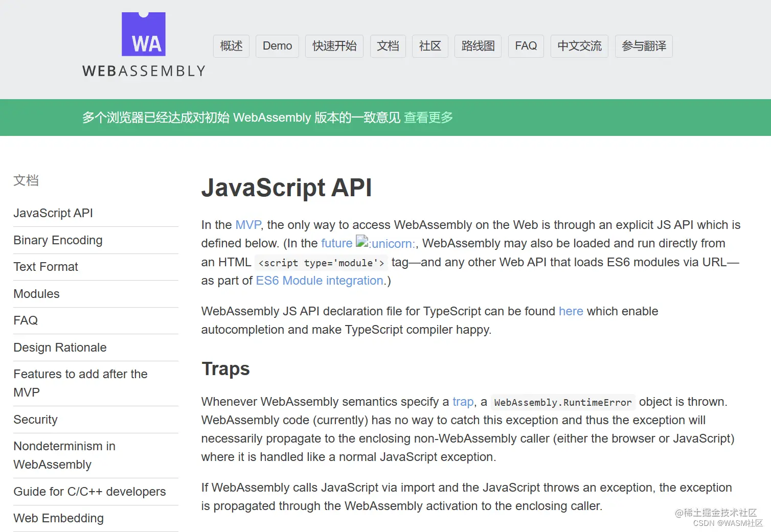This screenshot has width=771, height=532.
Task: Click the WEBASSEMBLY wordmark under the logo
Action: coord(144,71)
